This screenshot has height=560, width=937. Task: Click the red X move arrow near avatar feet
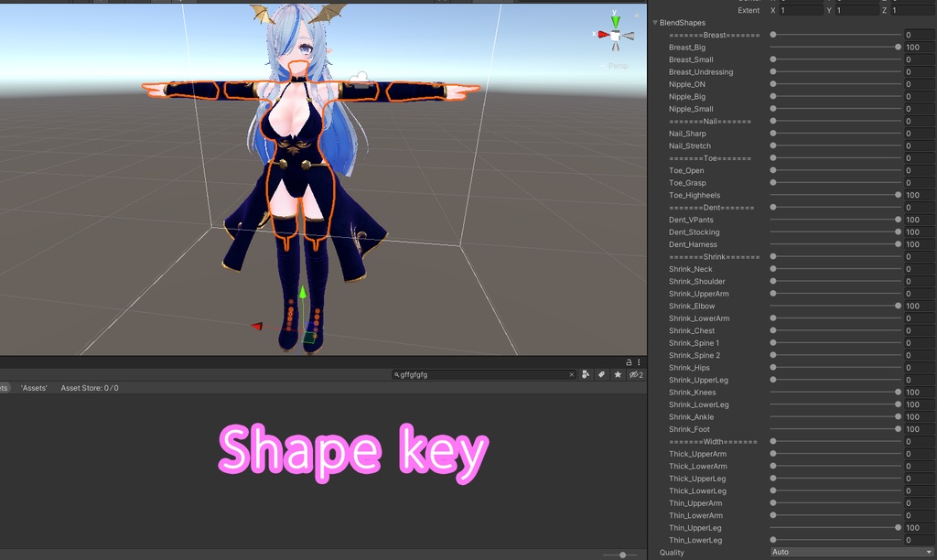pos(257,326)
